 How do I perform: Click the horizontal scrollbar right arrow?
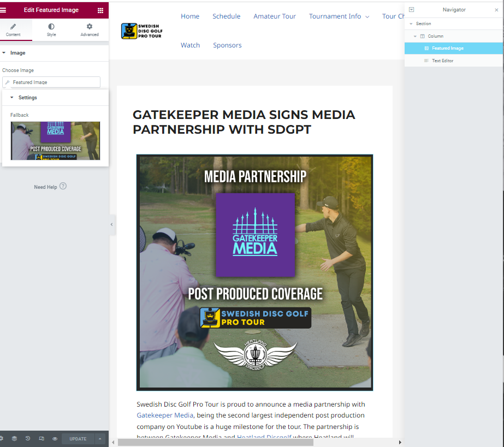400,442
